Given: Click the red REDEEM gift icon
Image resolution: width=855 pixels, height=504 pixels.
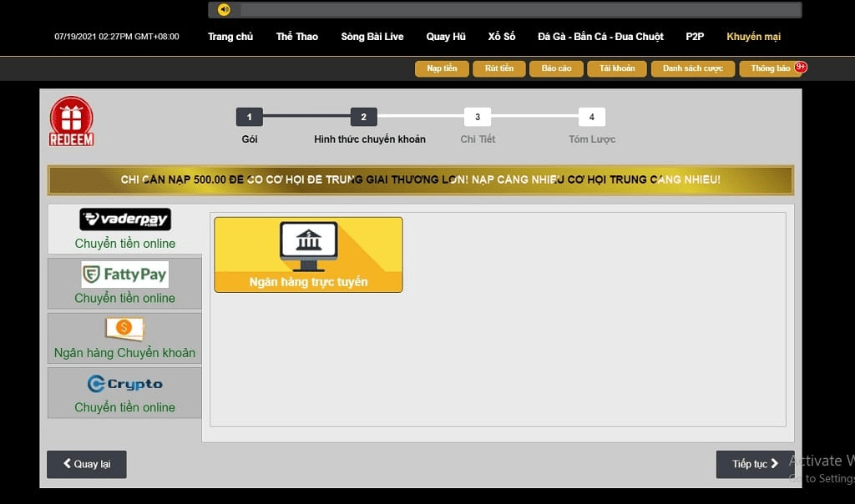Looking at the screenshot, I should pos(71,121).
